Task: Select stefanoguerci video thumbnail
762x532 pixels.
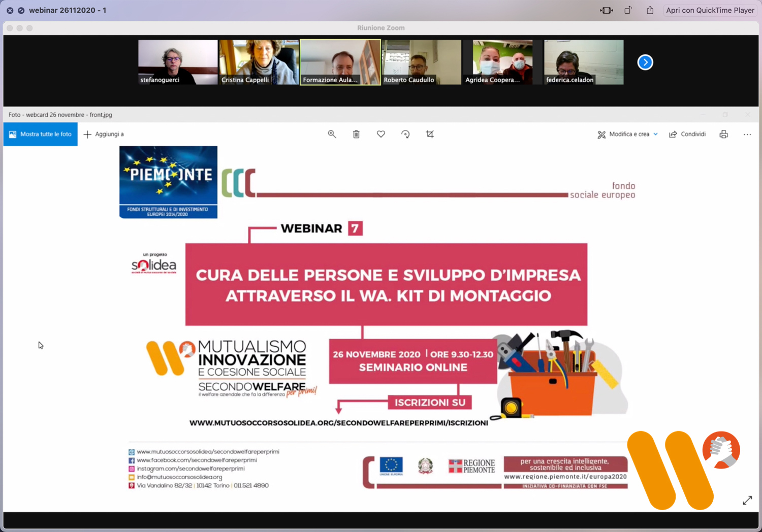Action: pyautogui.click(x=178, y=62)
